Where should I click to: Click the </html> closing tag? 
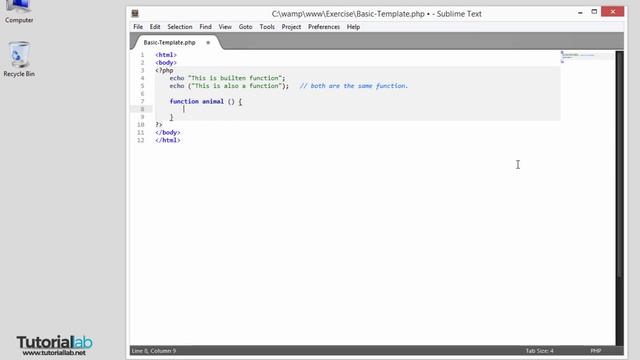point(167,140)
